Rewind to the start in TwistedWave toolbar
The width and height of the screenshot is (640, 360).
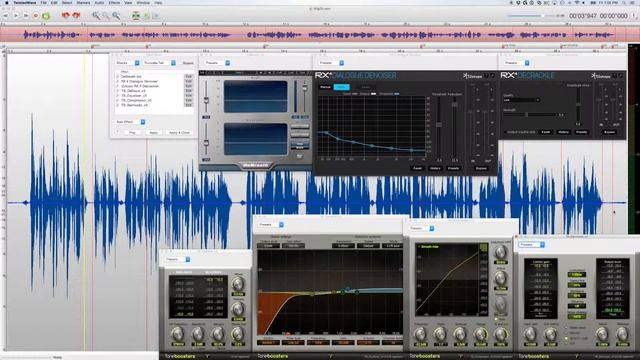point(6,16)
